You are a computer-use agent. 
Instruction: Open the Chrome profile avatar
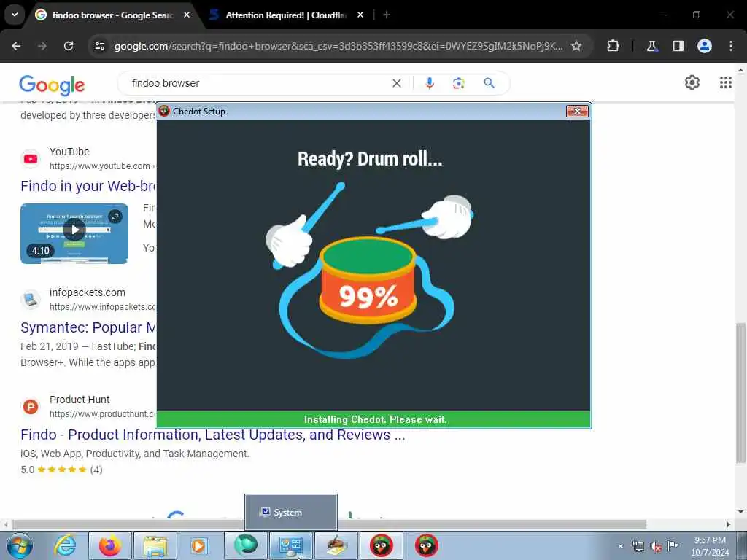pos(705,46)
